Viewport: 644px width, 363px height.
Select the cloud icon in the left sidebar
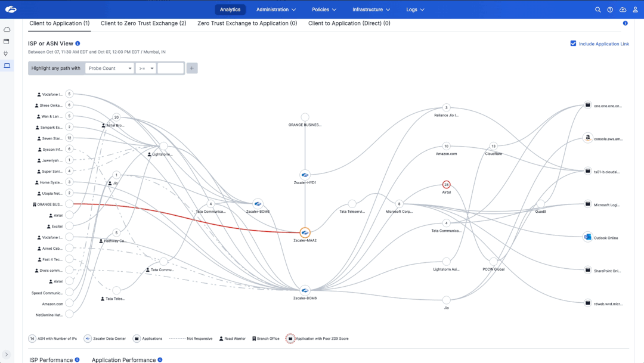[7, 29]
